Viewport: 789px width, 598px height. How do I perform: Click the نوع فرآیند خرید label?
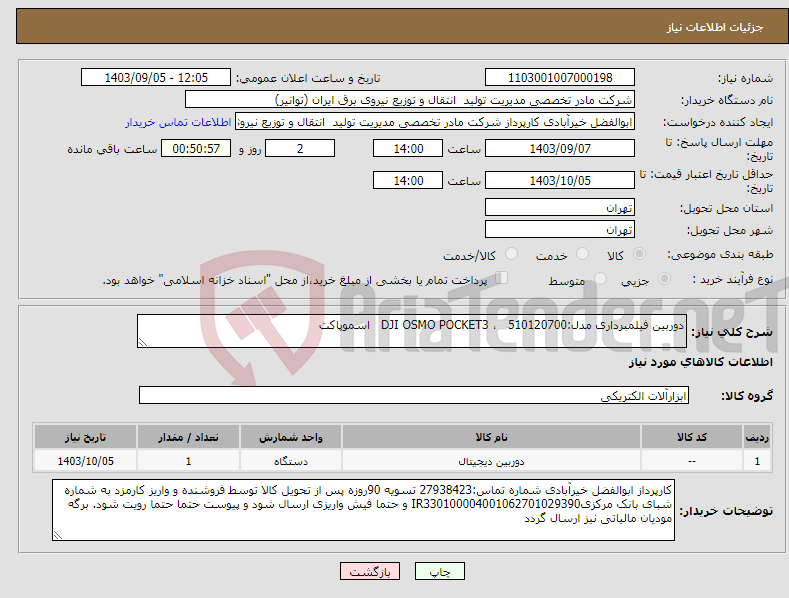[x=733, y=279]
